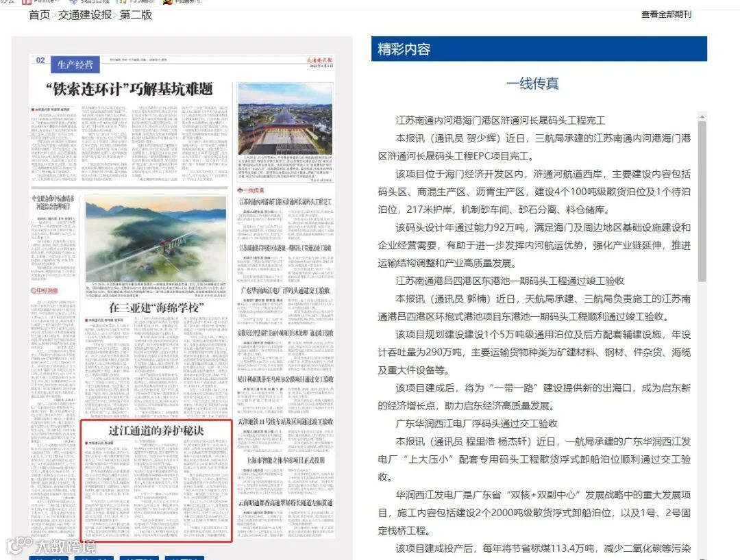Screen dimensions: 740x560
Task: Click the aerial toll station photo
Action: 285,119
